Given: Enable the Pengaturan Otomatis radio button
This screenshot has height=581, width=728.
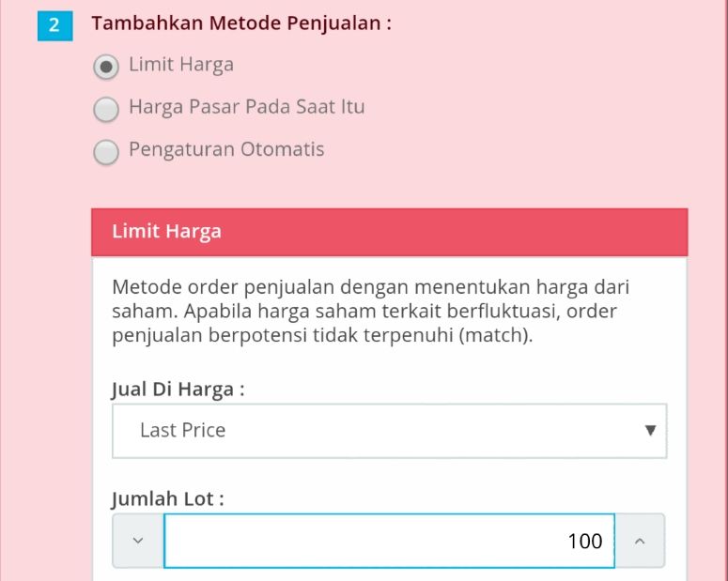Looking at the screenshot, I should click(x=106, y=152).
